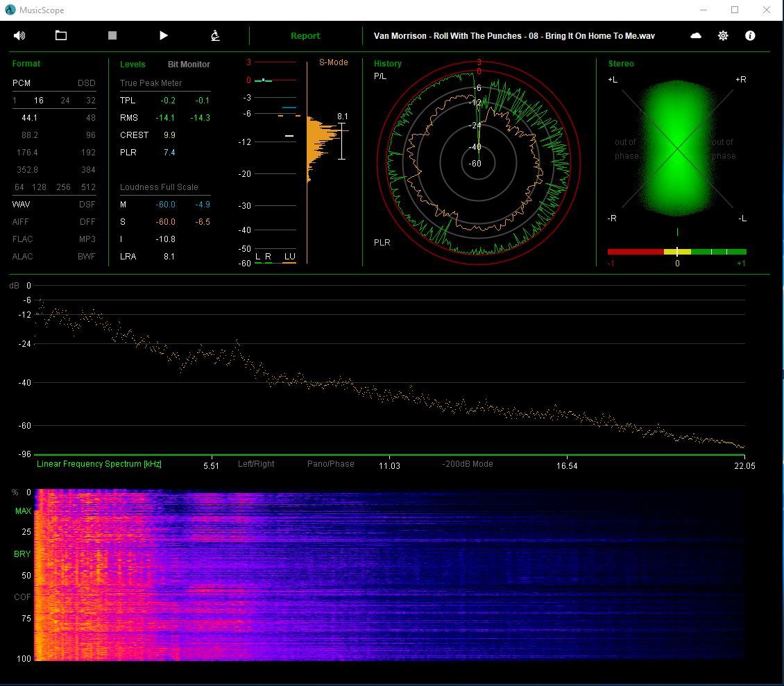Toggle the Pano/Phase spectrum mode

tap(330, 464)
